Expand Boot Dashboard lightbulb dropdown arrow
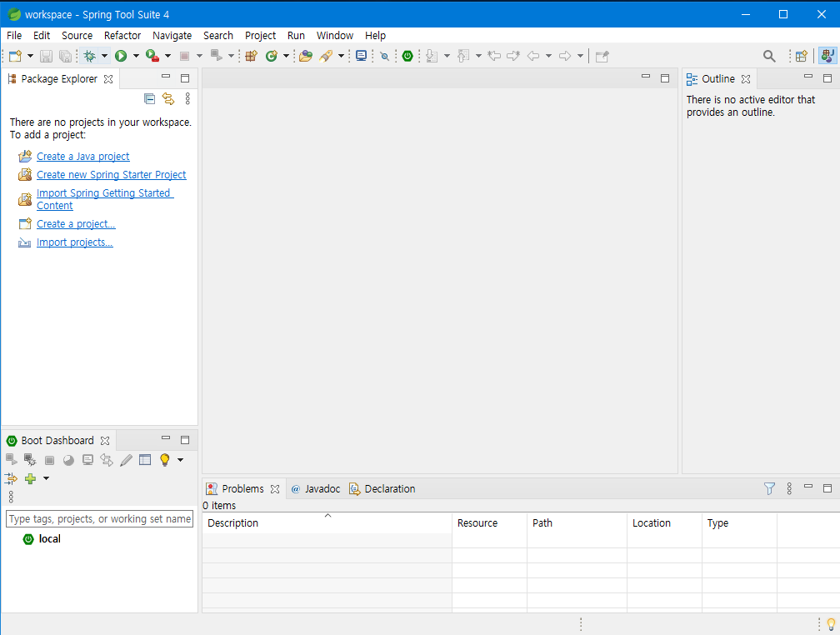This screenshot has width=840, height=635. click(x=181, y=460)
